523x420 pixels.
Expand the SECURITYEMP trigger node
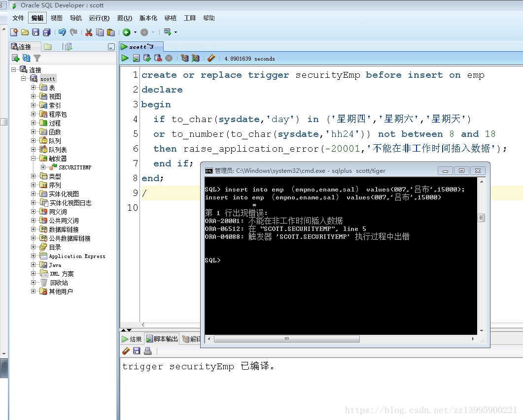point(43,167)
